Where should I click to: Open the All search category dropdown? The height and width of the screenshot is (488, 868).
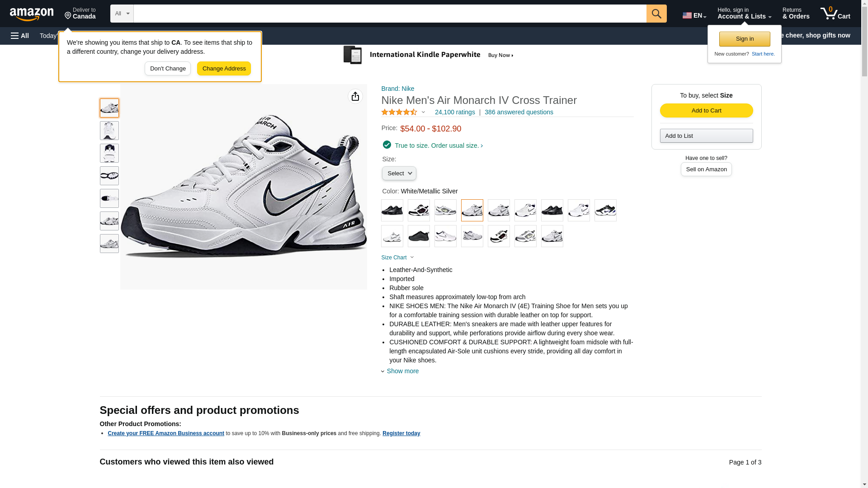tap(122, 14)
